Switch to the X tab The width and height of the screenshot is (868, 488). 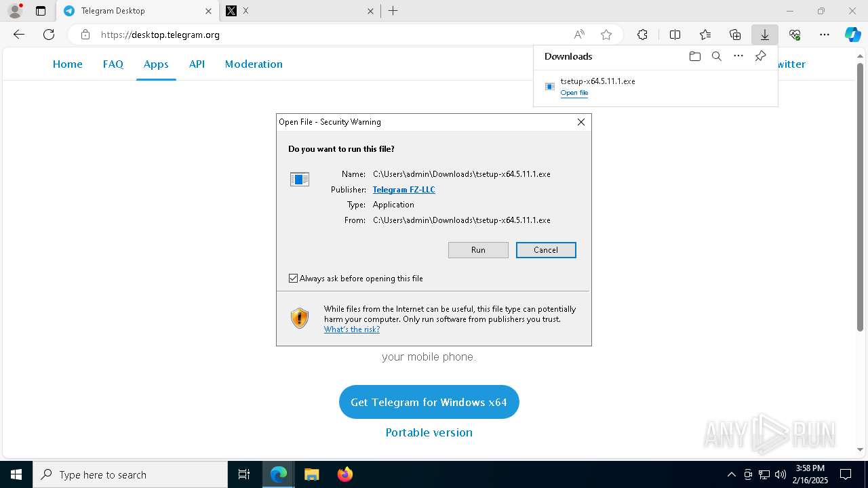point(300,11)
